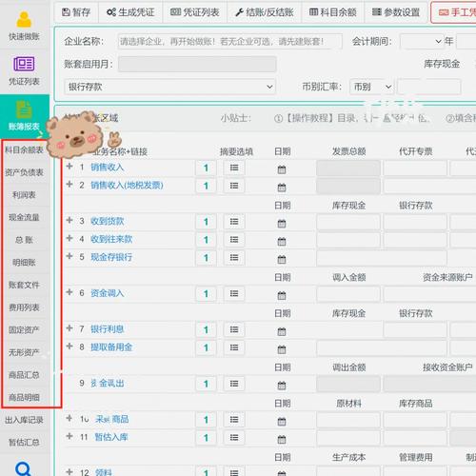Open date calendar icon for 销售收入 row
The image size is (476, 476).
coord(282,169)
